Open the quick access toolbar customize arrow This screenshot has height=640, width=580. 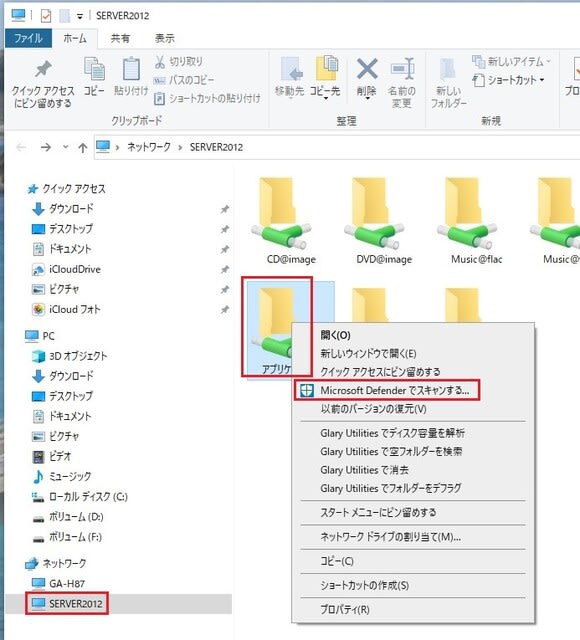coord(80,16)
